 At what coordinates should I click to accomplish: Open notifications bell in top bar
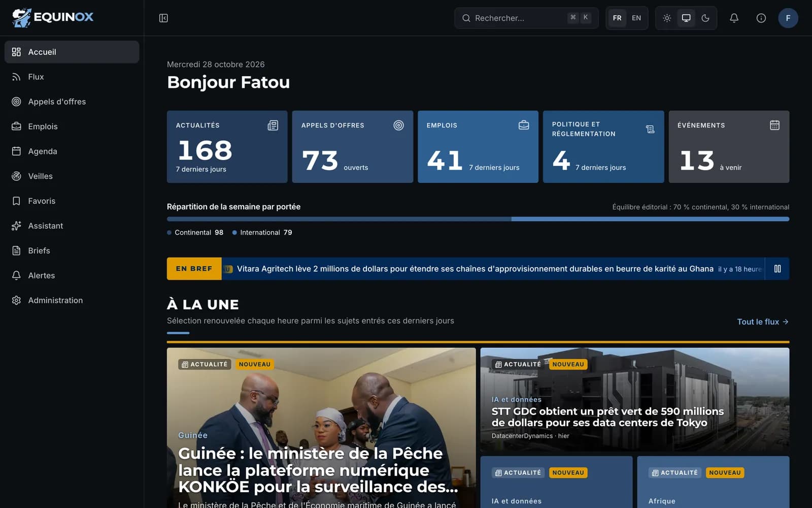(734, 18)
